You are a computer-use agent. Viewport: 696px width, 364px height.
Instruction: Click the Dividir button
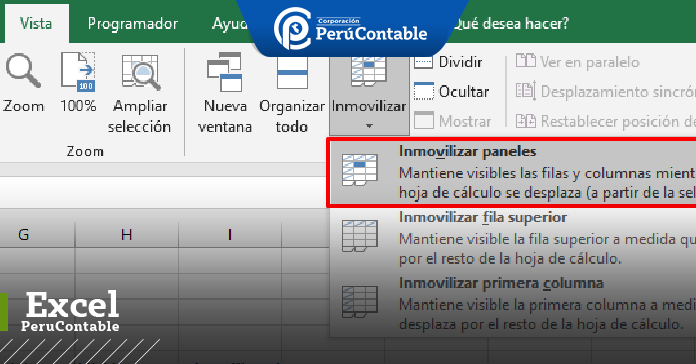[448, 62]
